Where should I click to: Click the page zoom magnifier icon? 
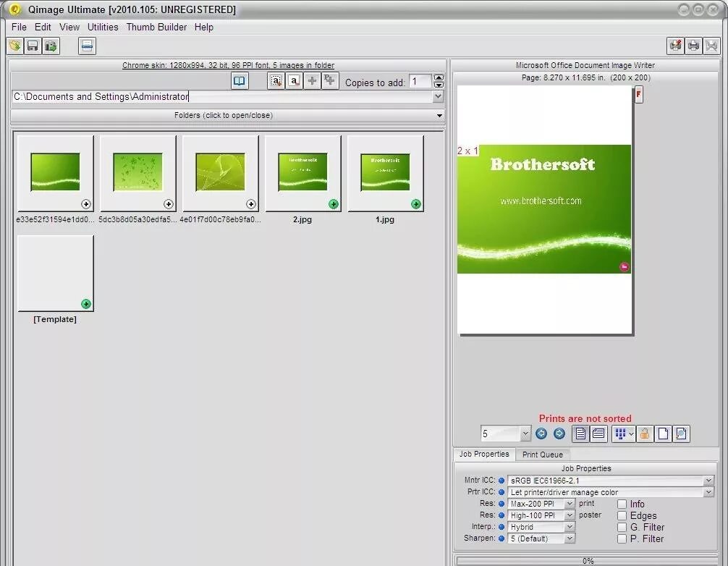[x=681, y=434]
